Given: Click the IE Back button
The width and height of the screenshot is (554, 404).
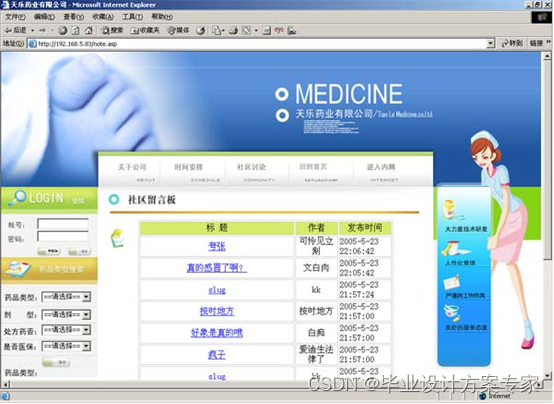Looking at the screenshot, I should [x=16, y=30].
